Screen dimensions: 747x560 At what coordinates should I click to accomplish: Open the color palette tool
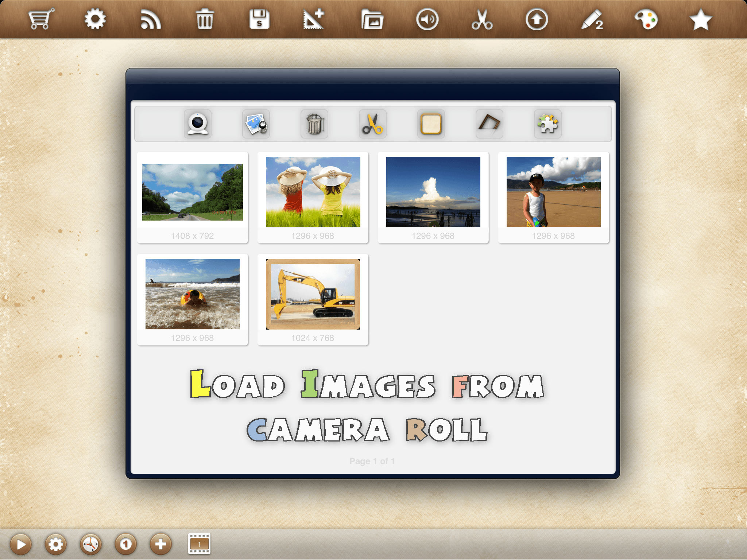click(646, 19)
